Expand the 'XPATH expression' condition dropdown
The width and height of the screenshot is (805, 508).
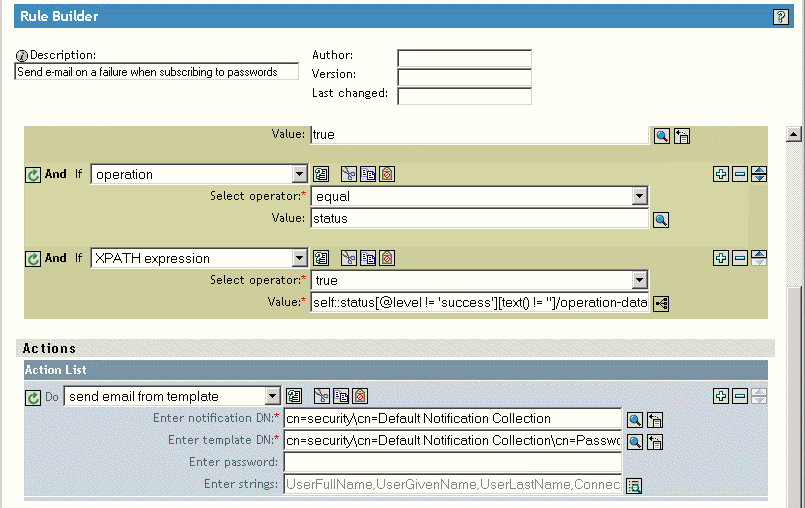(x=299, y=258)
